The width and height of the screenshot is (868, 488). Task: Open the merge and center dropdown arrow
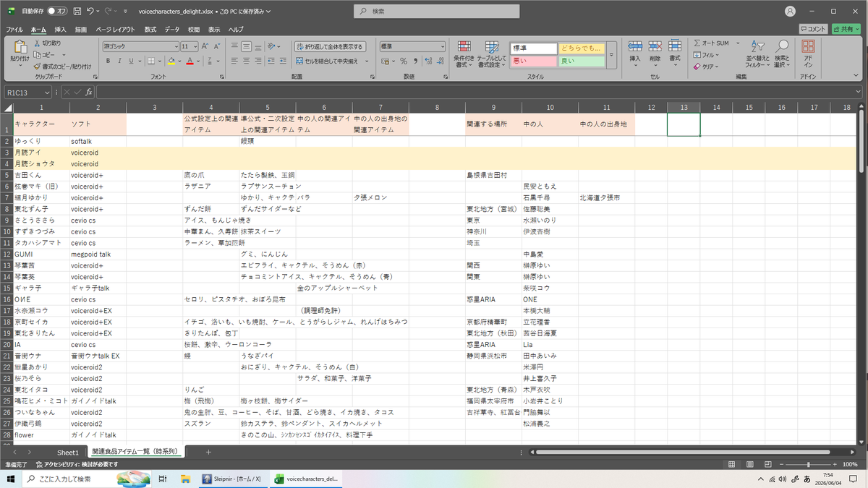tap(367, 61)
